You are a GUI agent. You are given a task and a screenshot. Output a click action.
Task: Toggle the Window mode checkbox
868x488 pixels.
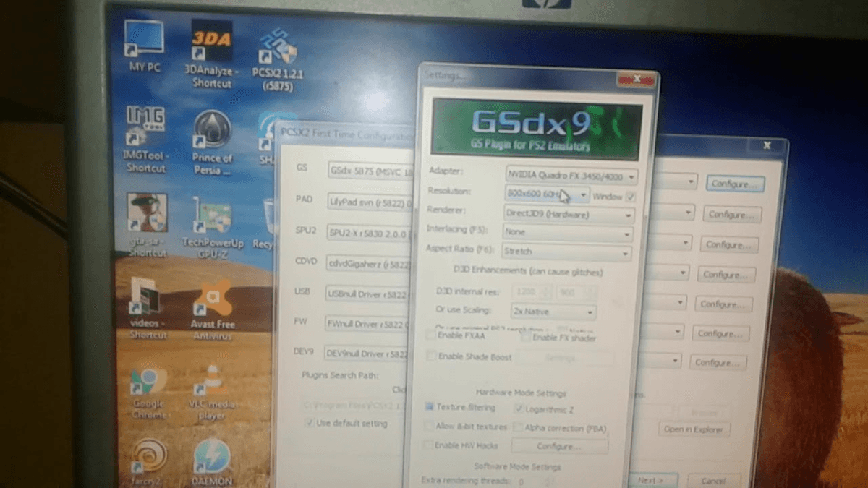(x=630, y=196)
